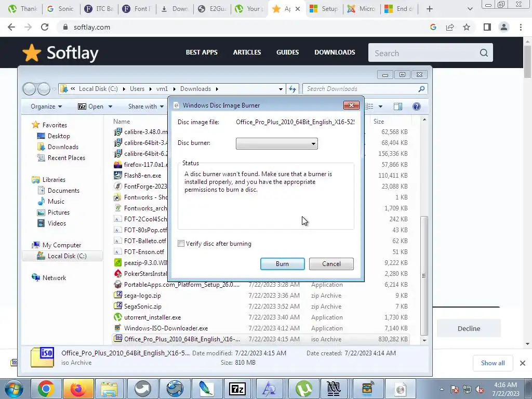
Task: Open the Music library
Action: click(x=56, y=202)
